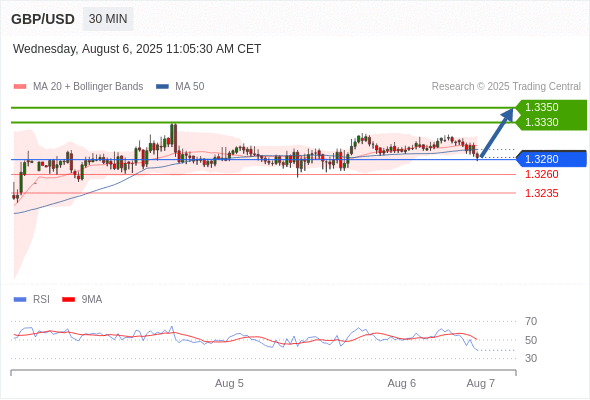Image resolution: width=590 pixels, height=400 pixels.
Task: Click the Aug 6 timeline label
Action: coord(401,383)
